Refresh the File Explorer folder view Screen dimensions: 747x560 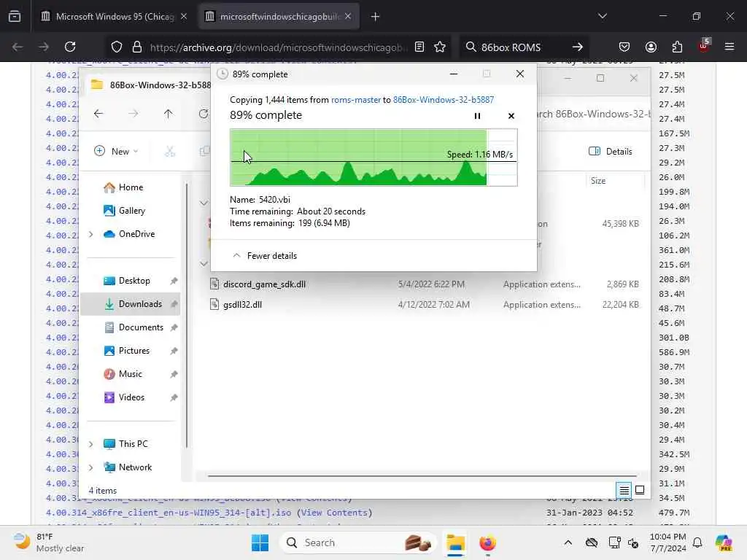point(204,114)
